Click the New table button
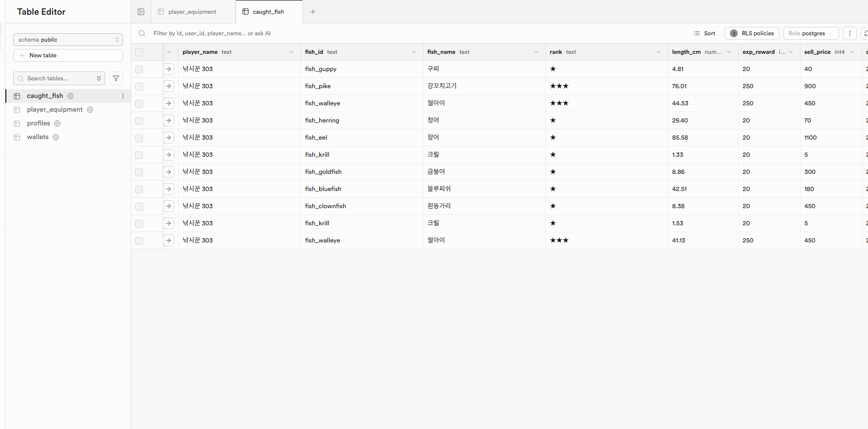The width and height of the screenshot is (868, 429). tap(68, 55)
